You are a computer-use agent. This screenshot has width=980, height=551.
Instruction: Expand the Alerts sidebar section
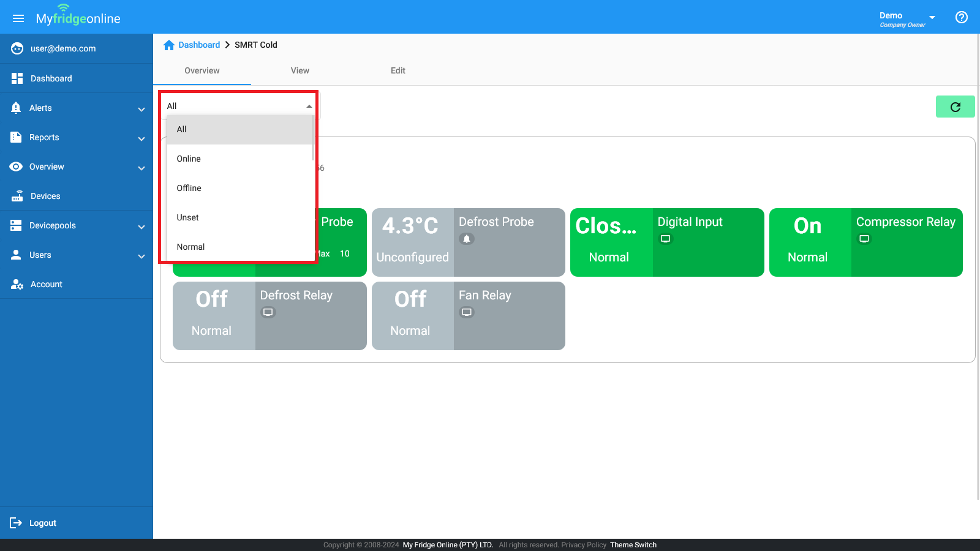pos(141,108)
